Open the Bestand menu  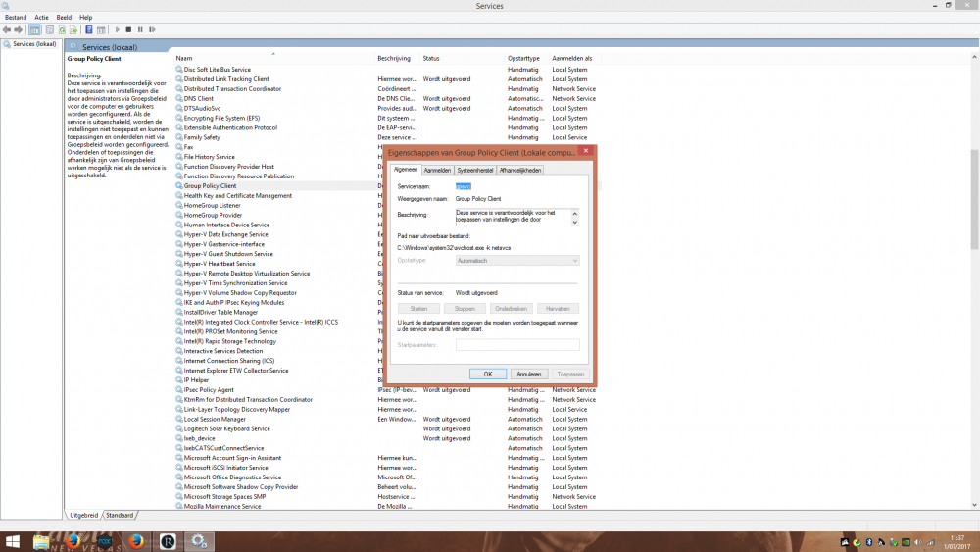click(16, 18)
